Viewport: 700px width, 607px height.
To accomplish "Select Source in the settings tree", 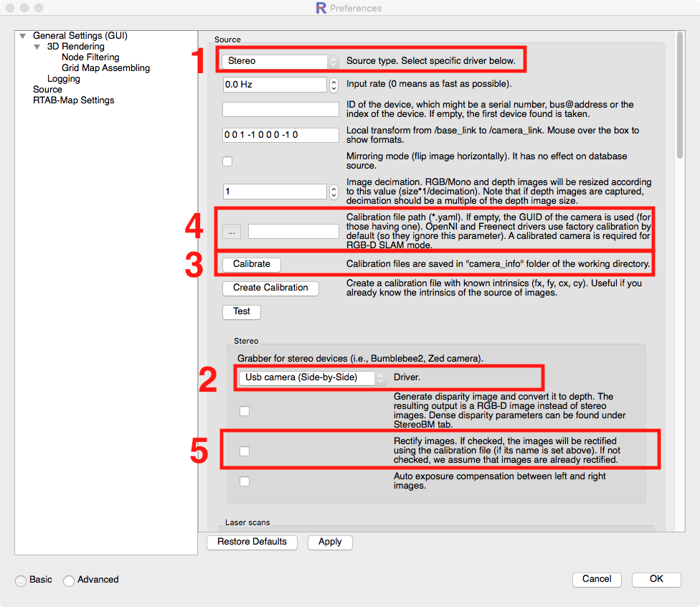I will coord(47,90).
